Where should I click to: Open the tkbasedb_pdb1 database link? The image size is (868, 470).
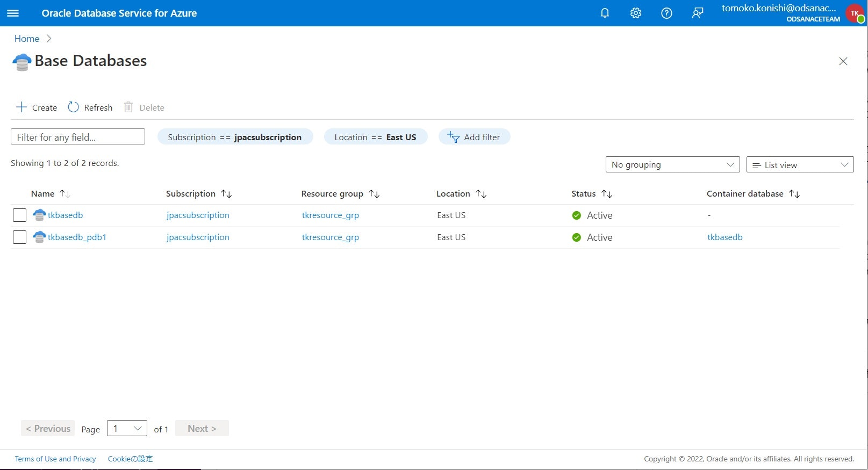(x=77, y=237)
